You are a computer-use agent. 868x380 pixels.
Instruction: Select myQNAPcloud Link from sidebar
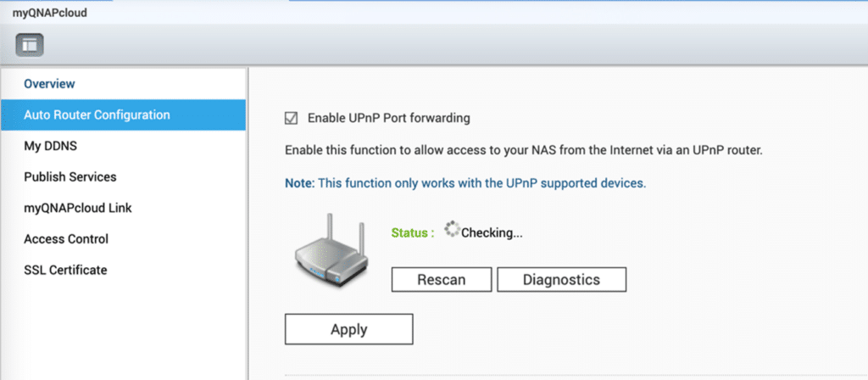[x=78, y=209]
